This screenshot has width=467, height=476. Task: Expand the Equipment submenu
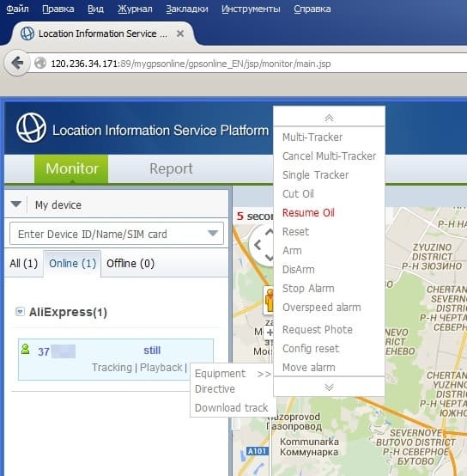[233, 374]
